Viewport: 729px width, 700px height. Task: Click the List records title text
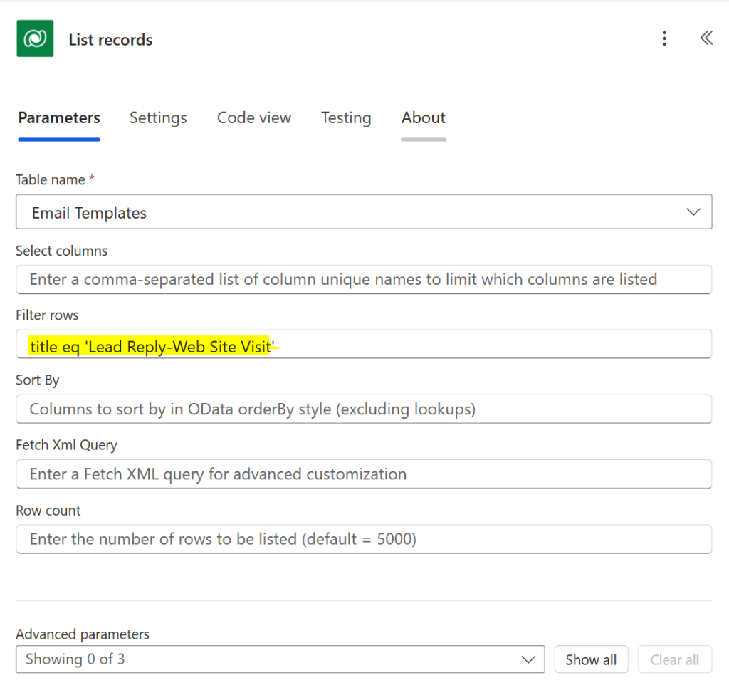110,40
